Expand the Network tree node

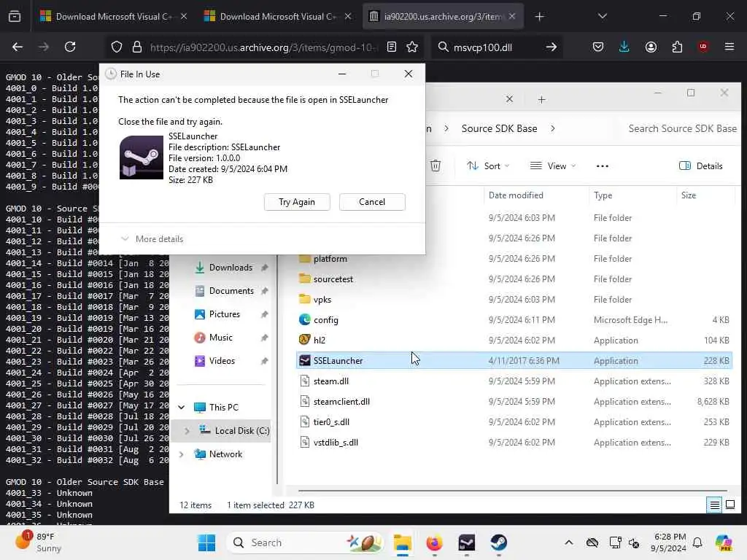point(182,454)
